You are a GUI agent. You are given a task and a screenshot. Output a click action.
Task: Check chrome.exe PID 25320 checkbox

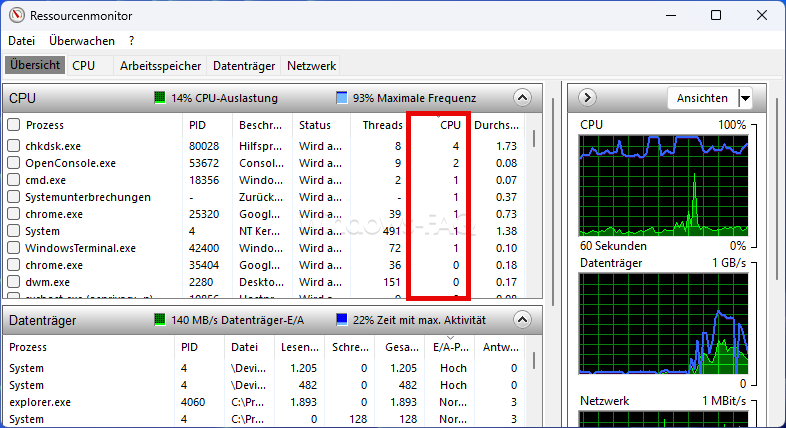pos(14,214)
